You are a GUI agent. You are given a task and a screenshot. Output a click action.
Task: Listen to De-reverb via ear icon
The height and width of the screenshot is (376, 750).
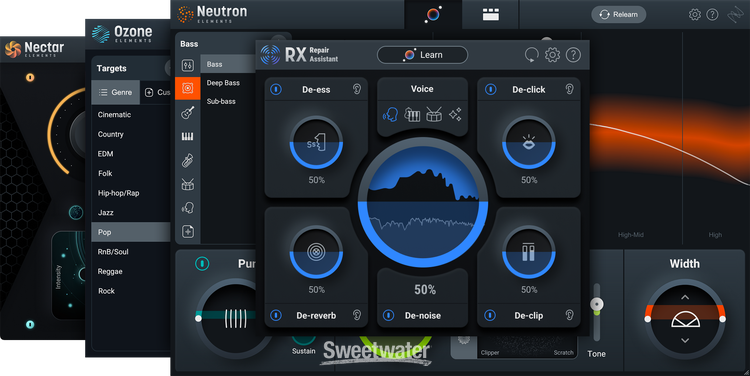(356, 315)
